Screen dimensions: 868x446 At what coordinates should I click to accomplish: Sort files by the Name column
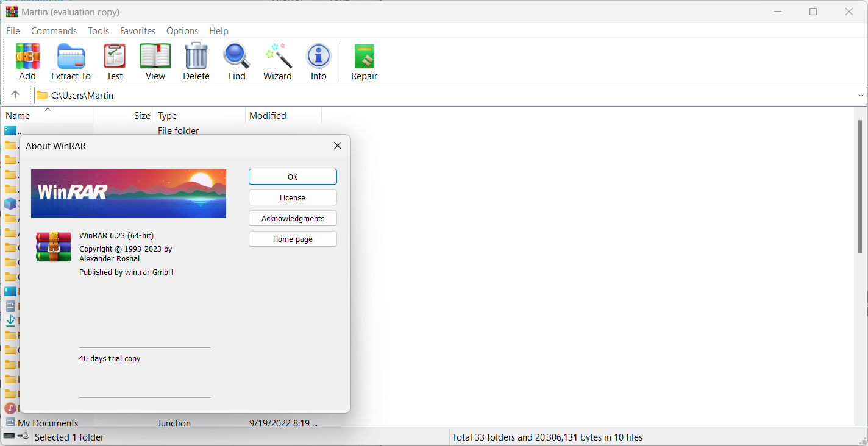tap(18, 115)
